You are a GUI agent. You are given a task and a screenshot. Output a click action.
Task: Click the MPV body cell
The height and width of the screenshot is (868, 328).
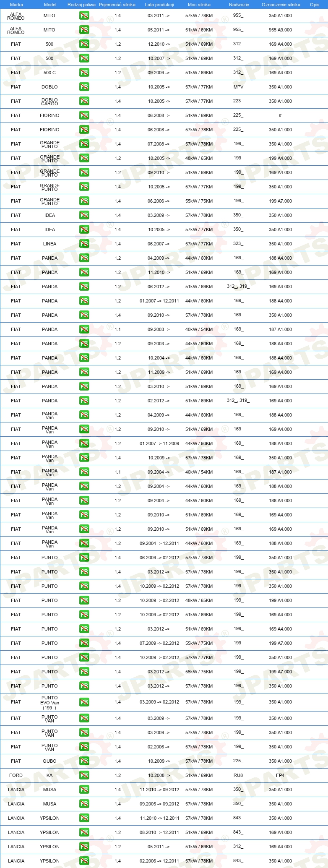pyautogui.click(x=238, y=87)
